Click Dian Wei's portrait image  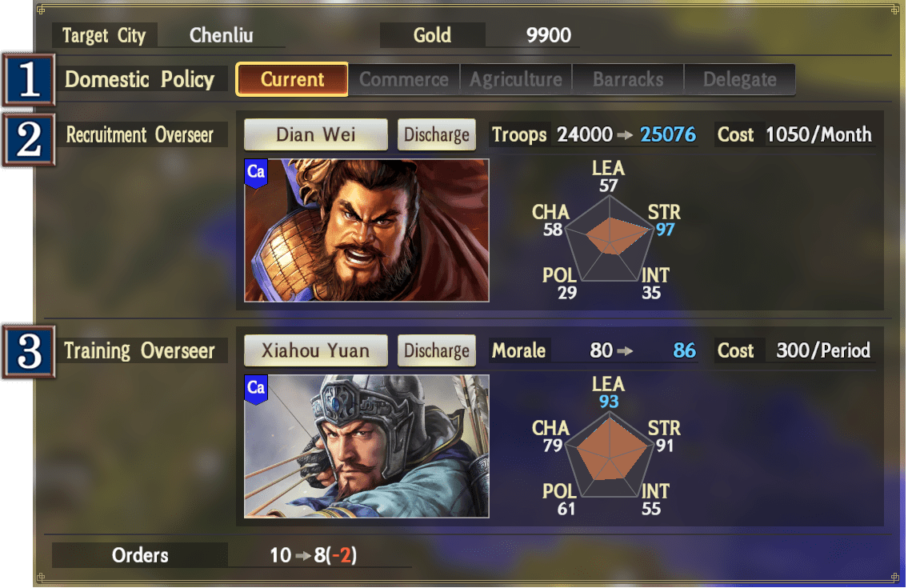pos(366,230)
